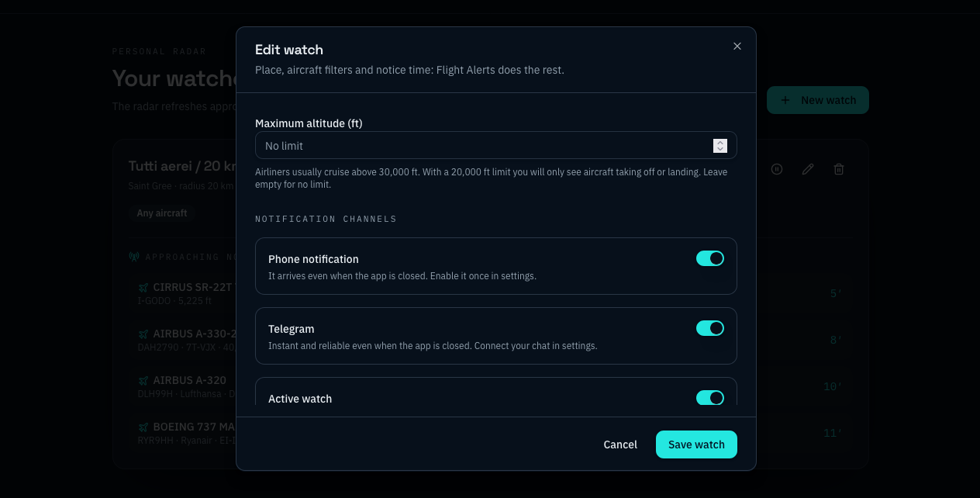Pause the Tutti aerei watch
This screenshot has height=498, width=980.
point(777,169)
